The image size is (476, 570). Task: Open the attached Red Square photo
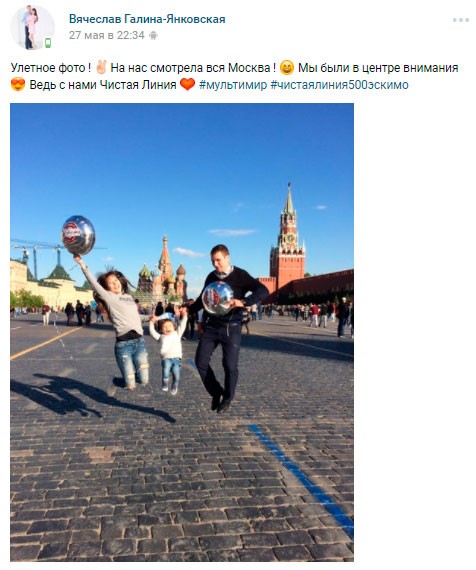tap(182, 332)
